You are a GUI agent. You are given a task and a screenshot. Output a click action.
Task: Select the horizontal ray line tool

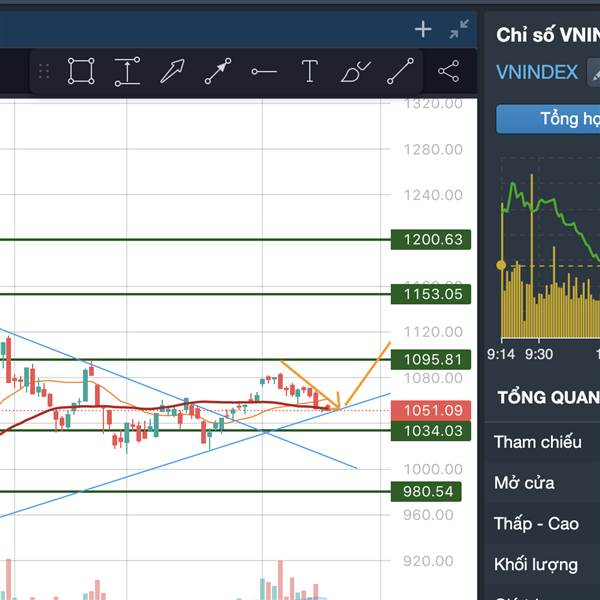coord(264,72)
